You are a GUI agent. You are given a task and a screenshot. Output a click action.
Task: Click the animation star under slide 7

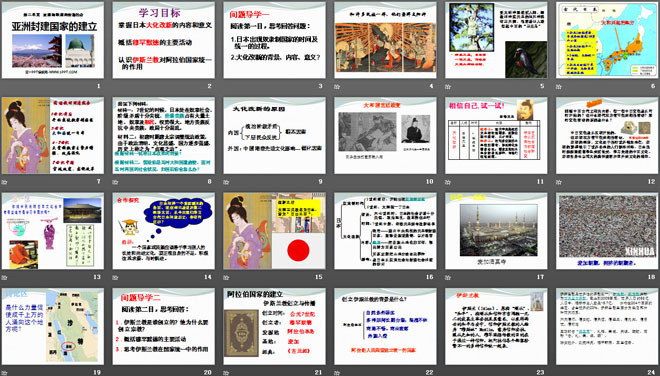tap(5, 182)
